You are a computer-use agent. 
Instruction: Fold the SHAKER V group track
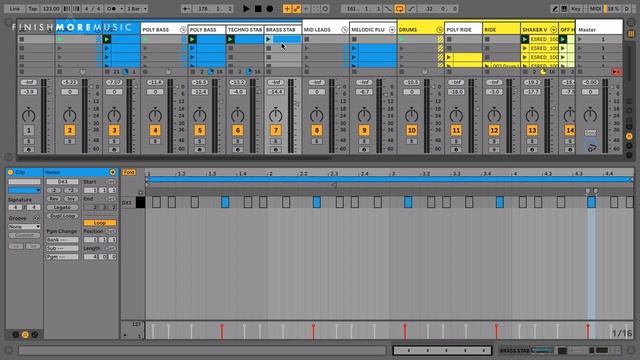[553, 29]
